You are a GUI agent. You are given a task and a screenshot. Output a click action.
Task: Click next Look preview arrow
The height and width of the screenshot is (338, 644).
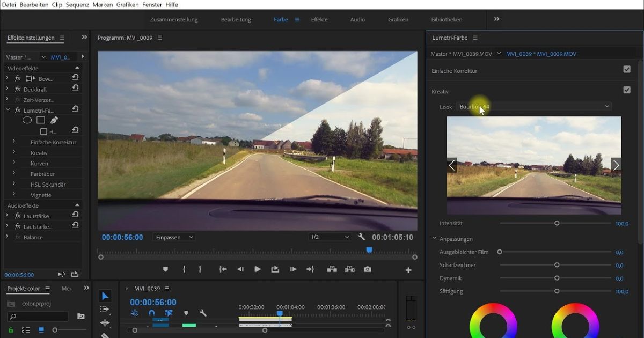(617, 165)
